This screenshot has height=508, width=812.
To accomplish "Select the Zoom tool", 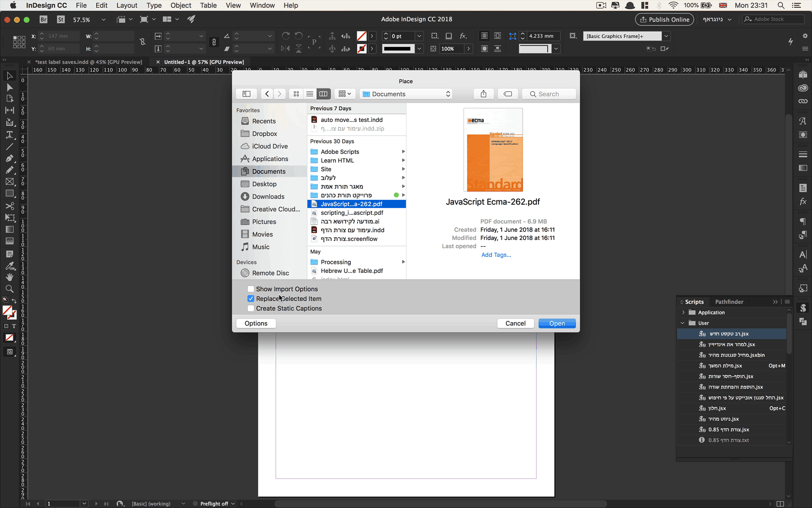I will point(10,289).
